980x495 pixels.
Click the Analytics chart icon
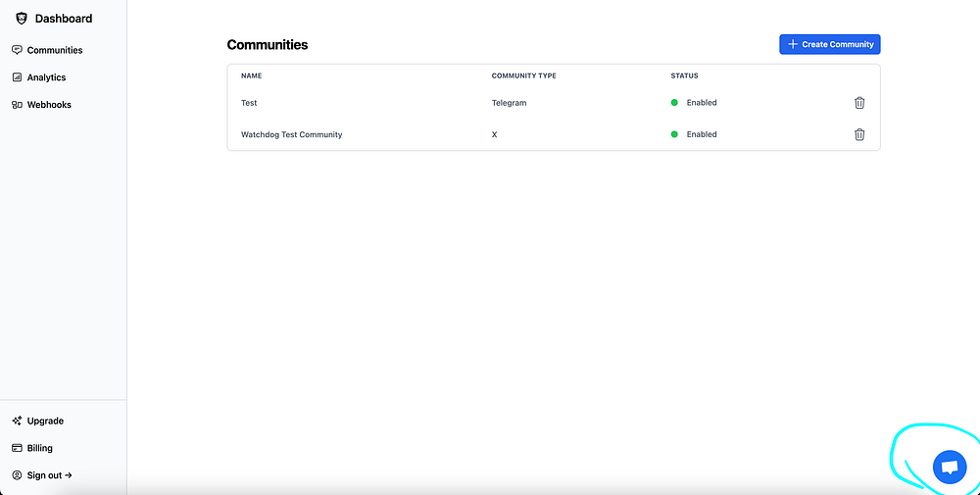click(x=17, y=77)
